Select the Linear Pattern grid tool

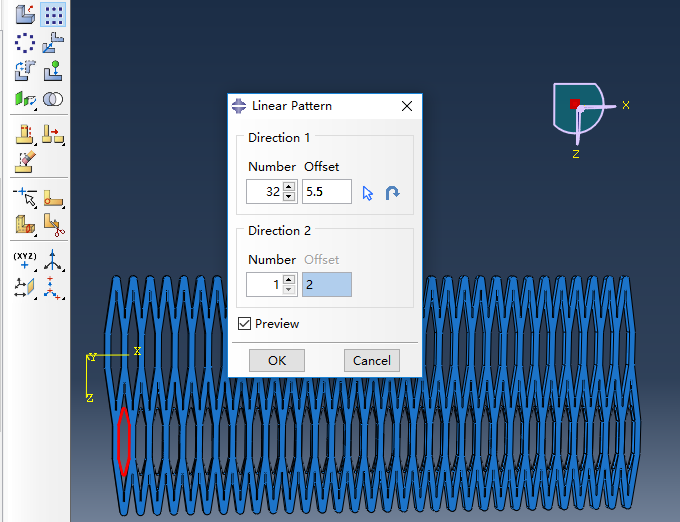tap(53, 14)
